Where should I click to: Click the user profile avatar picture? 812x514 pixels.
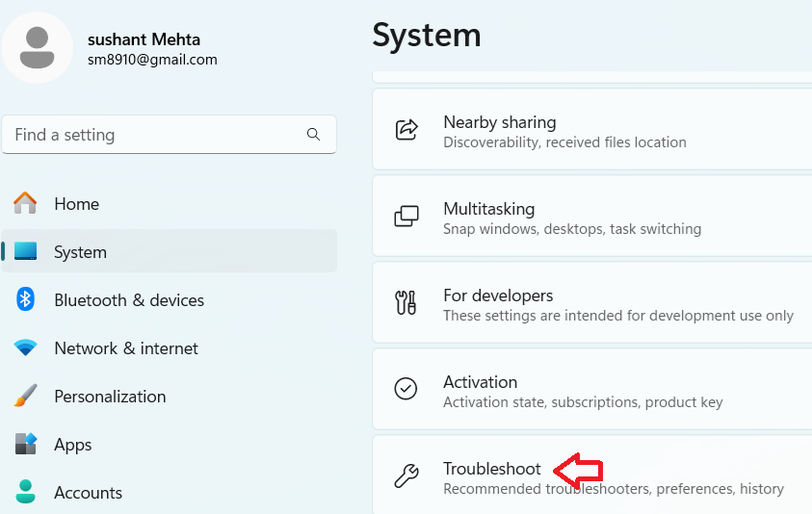pyautogui.click(x=37, y=47)
